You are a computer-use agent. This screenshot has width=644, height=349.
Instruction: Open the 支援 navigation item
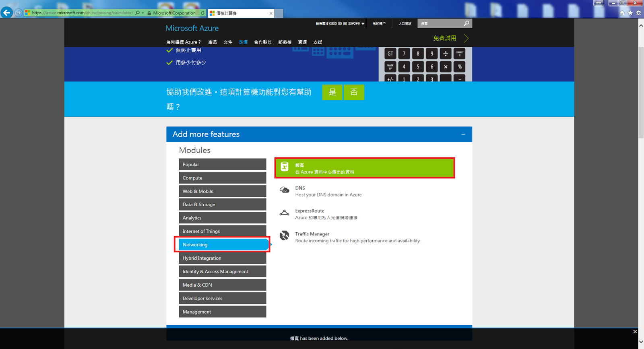tap(318, 42)
